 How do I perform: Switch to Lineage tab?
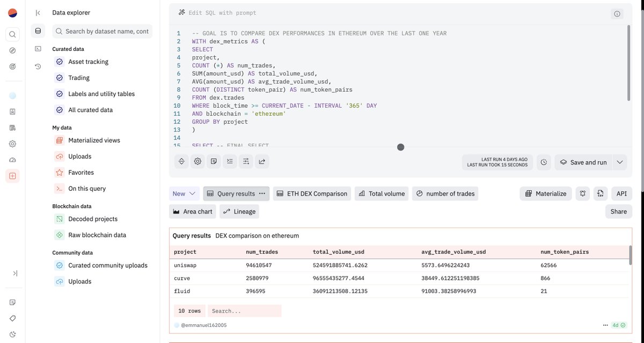[x=239, y=212]
